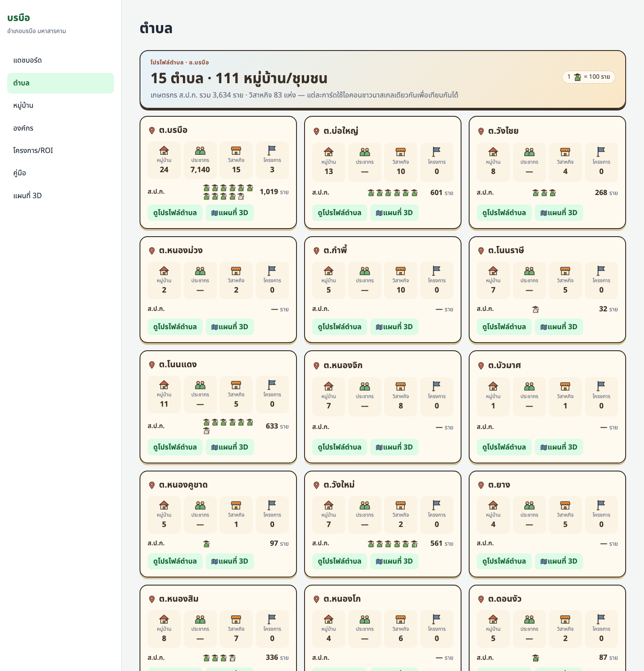Open แผนที่ 3D for ต.ยาง
This screenshot has width=644, height=671.
(x=559, y=561)
